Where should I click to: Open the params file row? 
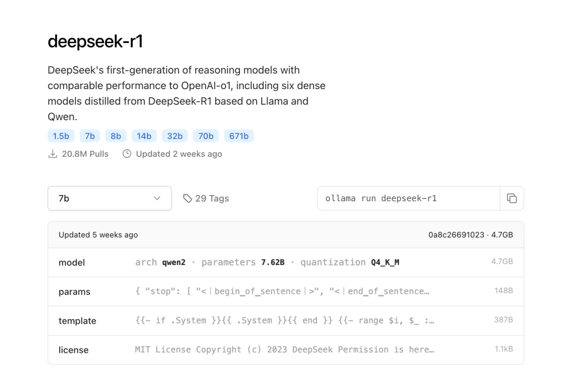click(x=285, y=291)
